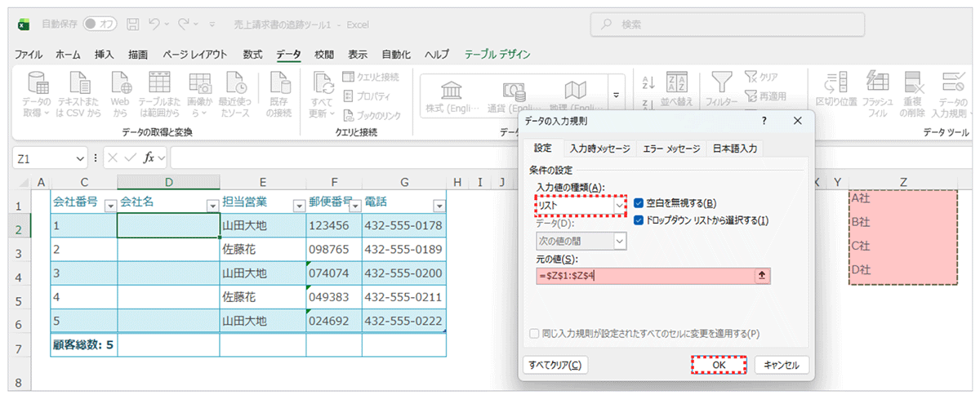This screenshot has height=404, width=980.
Task: Click the フィルター funnel icon
Action: coord(719,81)
